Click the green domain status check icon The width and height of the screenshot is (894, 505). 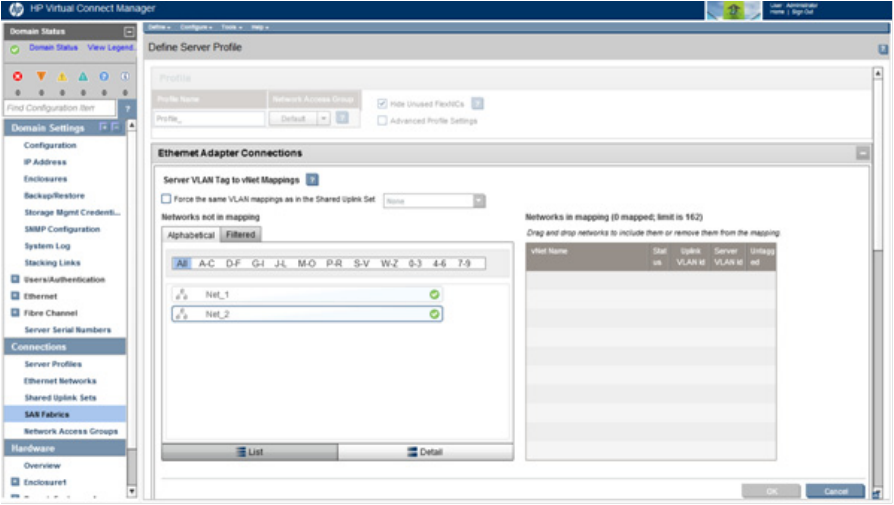[x=15, y=49]
